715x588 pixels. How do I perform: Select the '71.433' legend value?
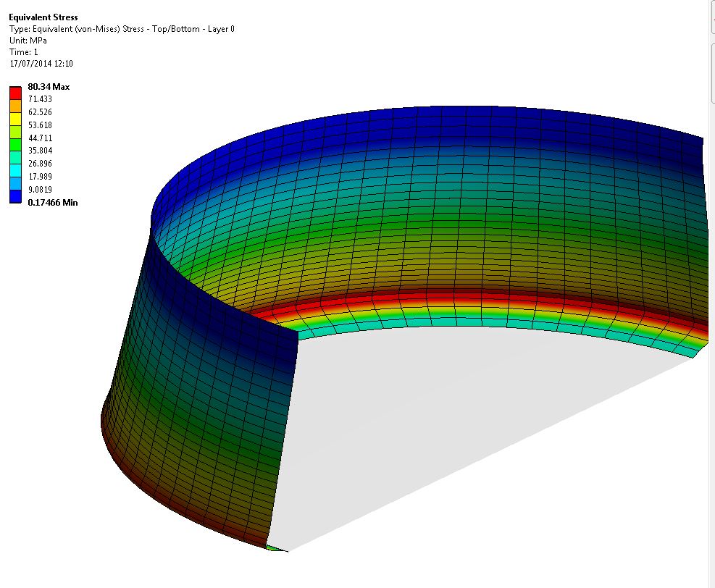coord(40,99)
